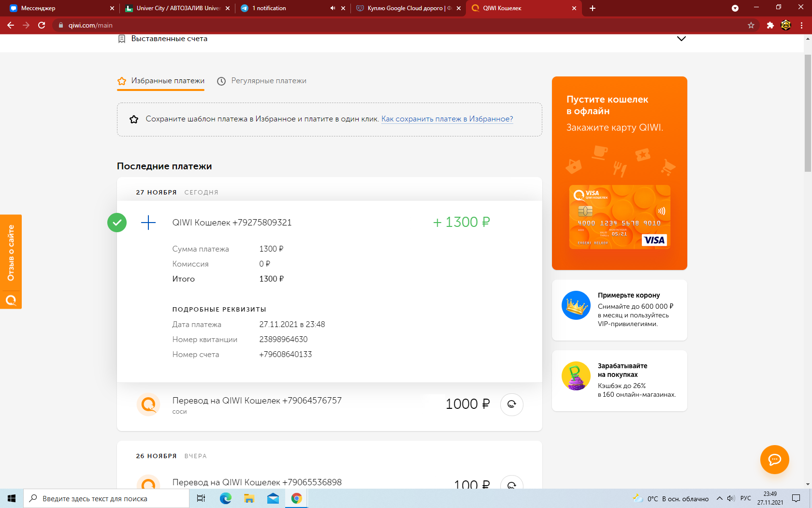Open the weather widget 0°C В осн. облачно
Screen dimensions: 812x508
click(671, 498)
